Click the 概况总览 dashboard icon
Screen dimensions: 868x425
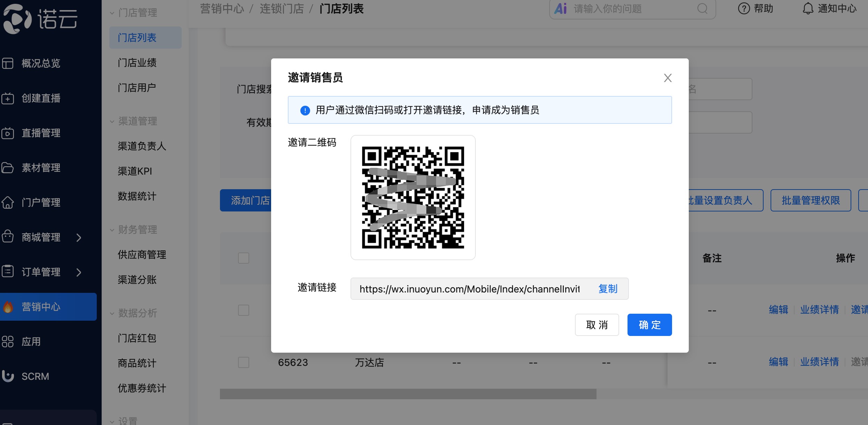[8, 63]
